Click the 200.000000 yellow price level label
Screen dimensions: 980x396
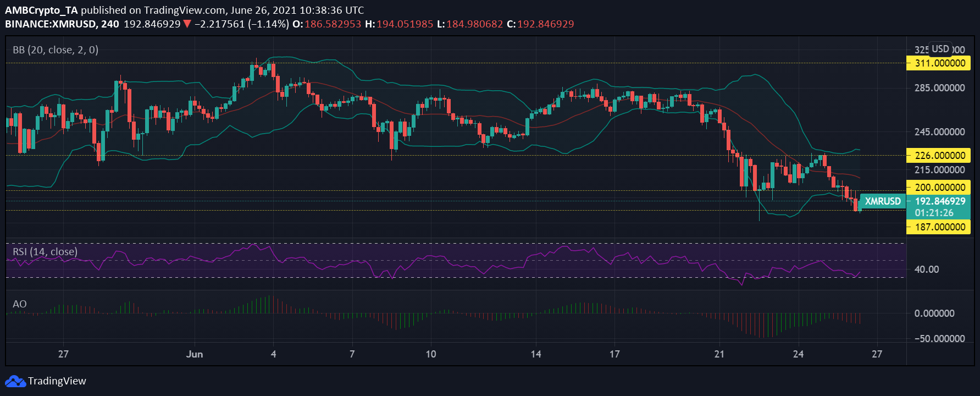938,188
